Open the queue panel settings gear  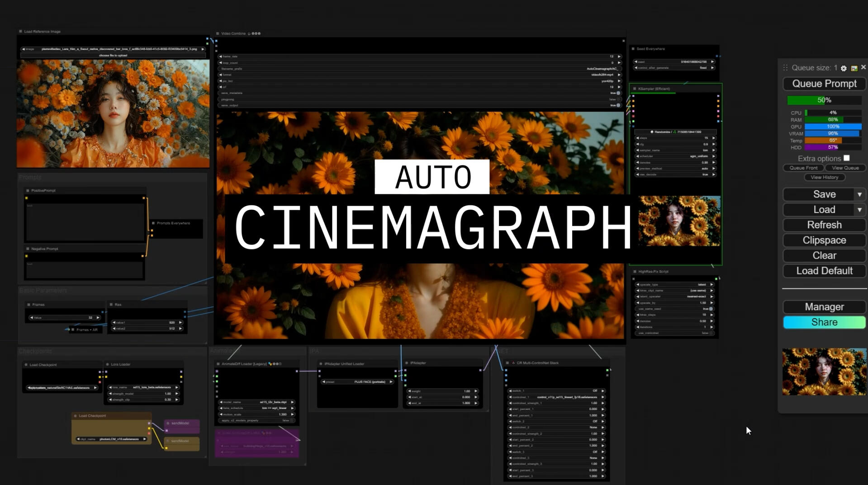[843, 68]
